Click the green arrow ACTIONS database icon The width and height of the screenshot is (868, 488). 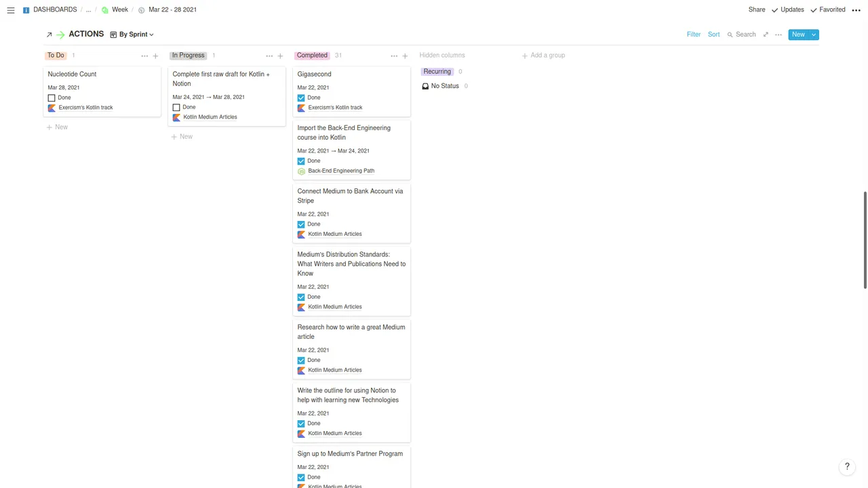60,35
